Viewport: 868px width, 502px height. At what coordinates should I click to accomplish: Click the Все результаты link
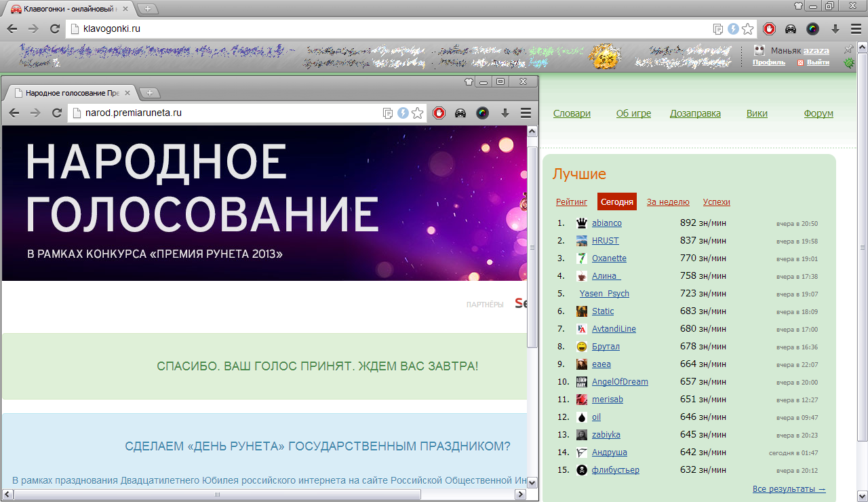pyautogui.click(x=789, y=489)
